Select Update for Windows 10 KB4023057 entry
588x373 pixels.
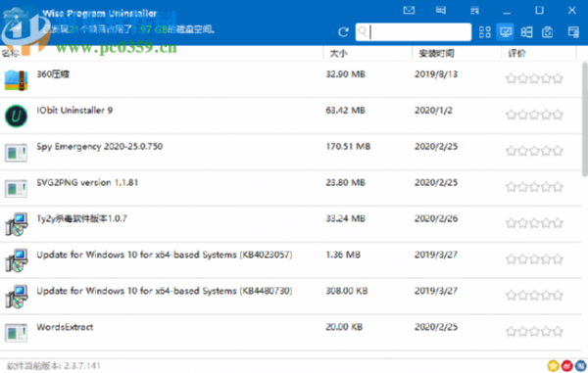pos(291,259)
